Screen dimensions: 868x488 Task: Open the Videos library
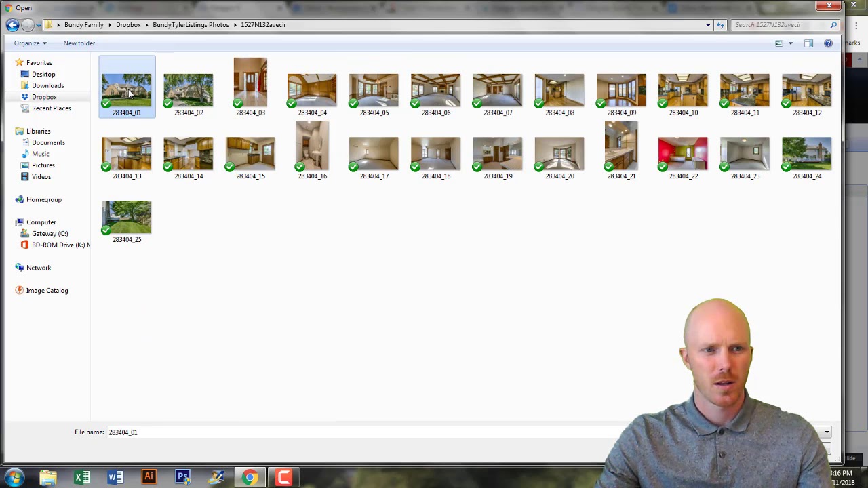click(41, 177)
